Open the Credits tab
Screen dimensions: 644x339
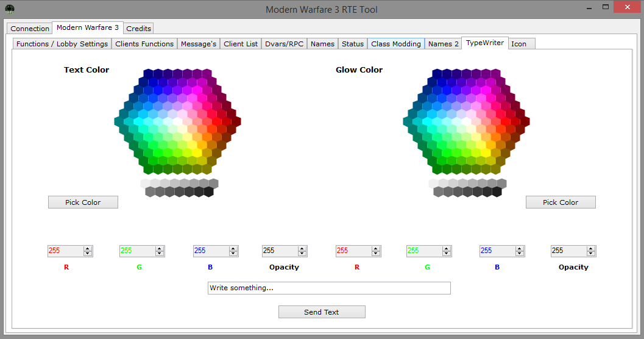click(x=139, y=29)
